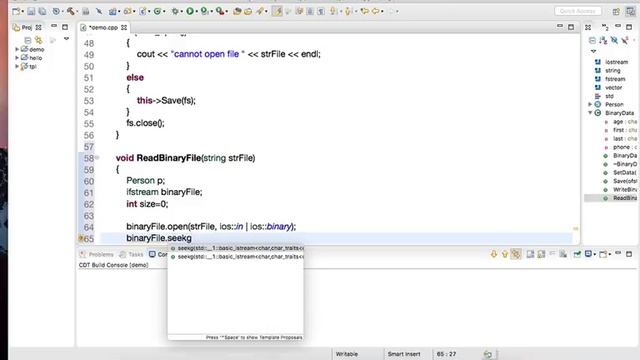Toggle Hide Static Members in Outline view
Viewport: 640px width, 360px height.
[x=625, y=40]
